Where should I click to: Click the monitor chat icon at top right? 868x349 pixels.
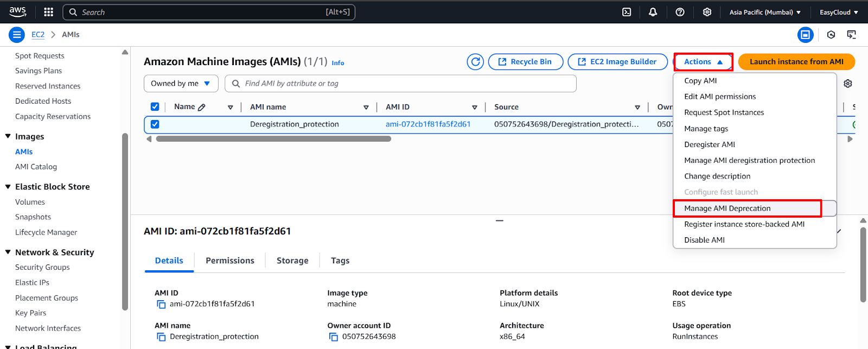852,35
